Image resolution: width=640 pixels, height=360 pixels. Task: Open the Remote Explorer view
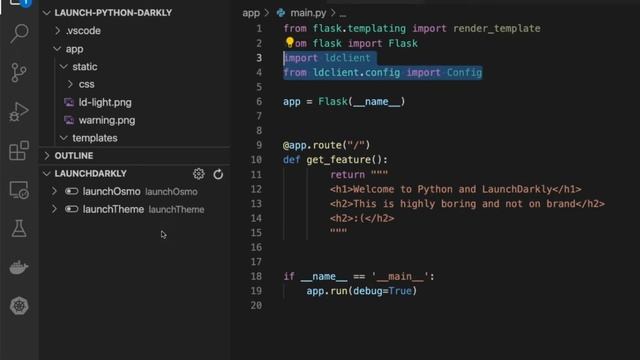[19, 190]
